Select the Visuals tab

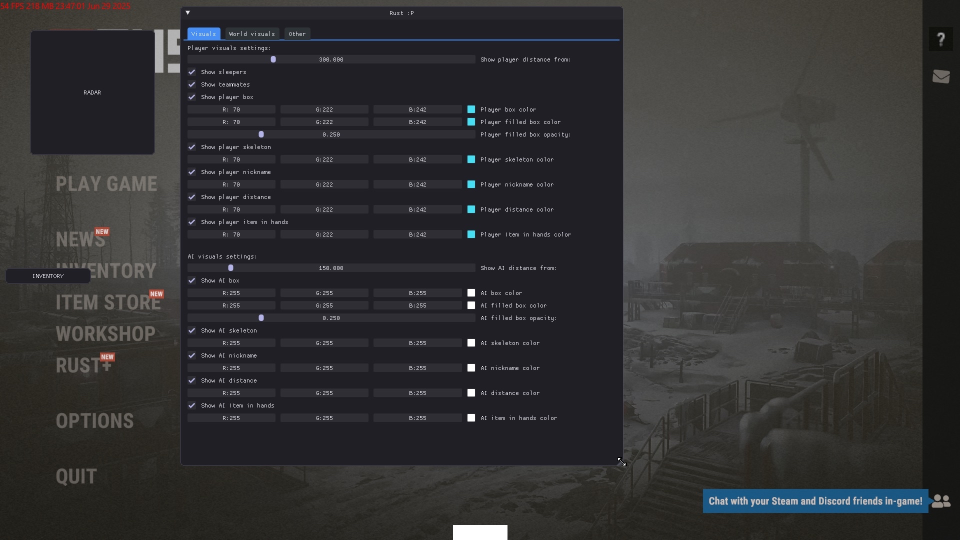tap(203, 34)
